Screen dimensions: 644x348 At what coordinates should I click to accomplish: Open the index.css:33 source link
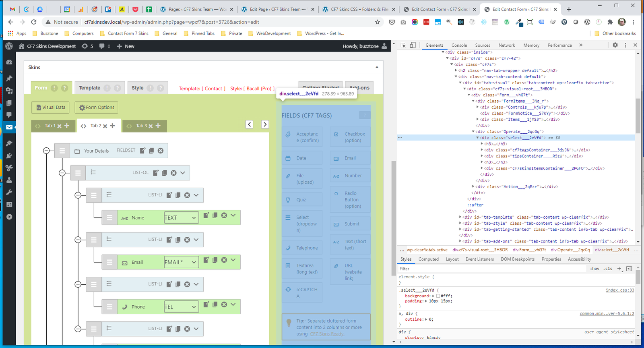619,290
